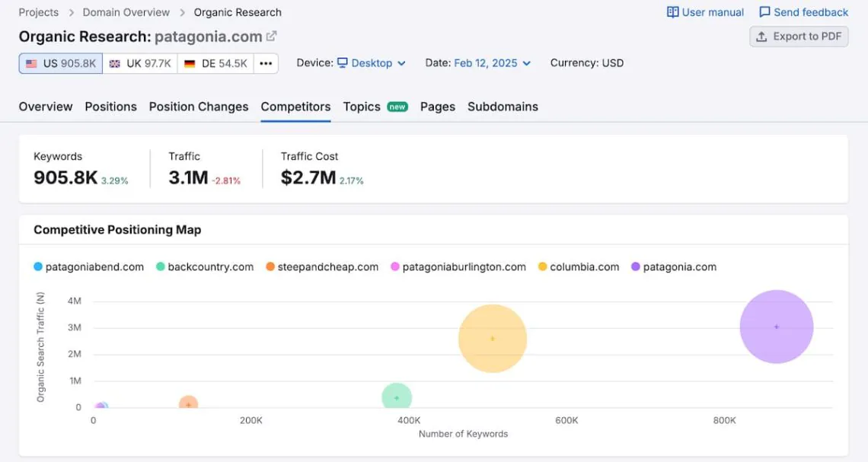Screen dimensions: 868x462
Task: Click the patagonia.com domain title link
Action: 208,37
